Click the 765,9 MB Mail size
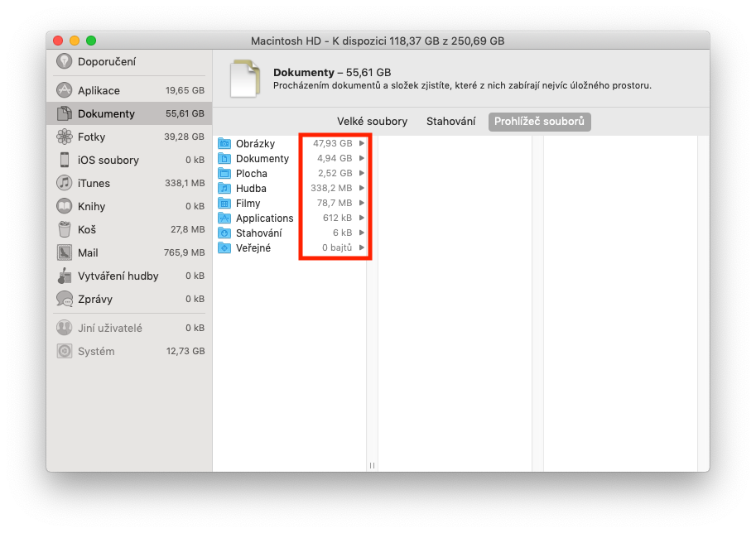Image resolution: width=756 pixels, height=533 pixels. tap(184, 252)
